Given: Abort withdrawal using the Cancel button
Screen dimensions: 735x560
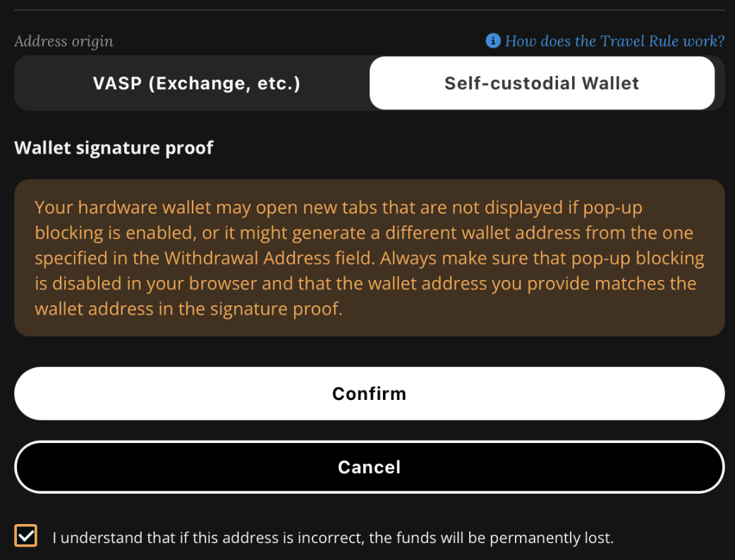Looking at the screenshot, I should pyautogui.click(x=369, y=467).
